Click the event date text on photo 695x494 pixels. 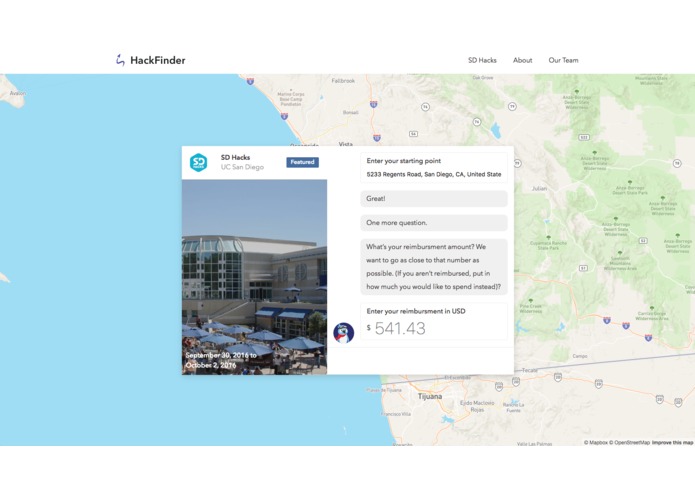pos(221,360)
